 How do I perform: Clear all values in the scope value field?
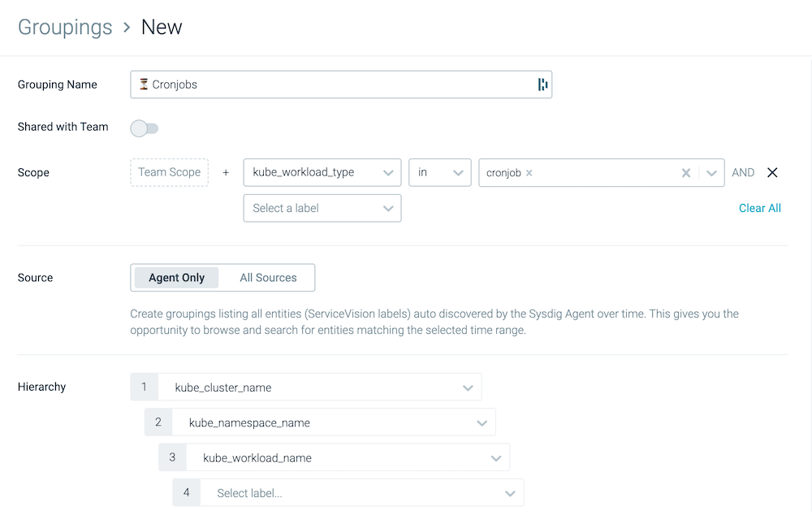click(685, 173)
